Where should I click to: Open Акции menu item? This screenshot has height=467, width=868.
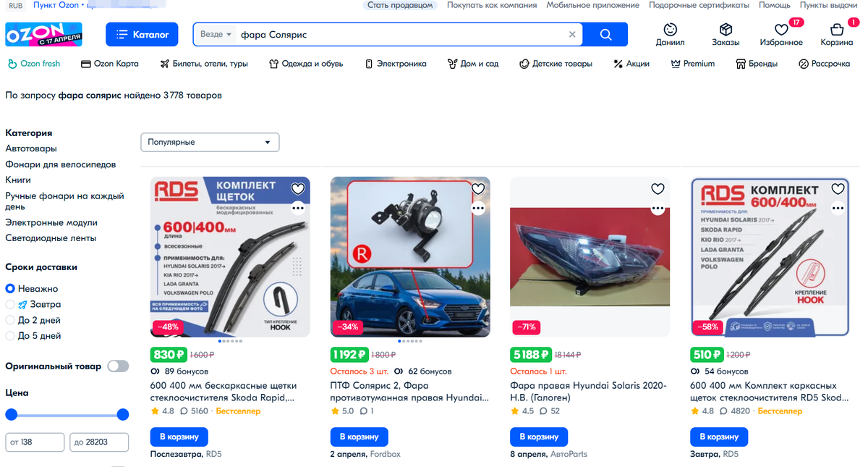pyautogui.click(x=631, y=64)
